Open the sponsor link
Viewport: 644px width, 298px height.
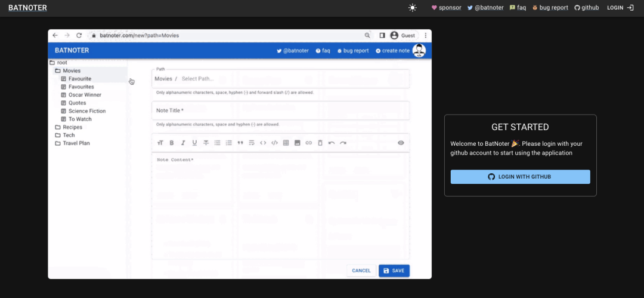tap(447, 7)
